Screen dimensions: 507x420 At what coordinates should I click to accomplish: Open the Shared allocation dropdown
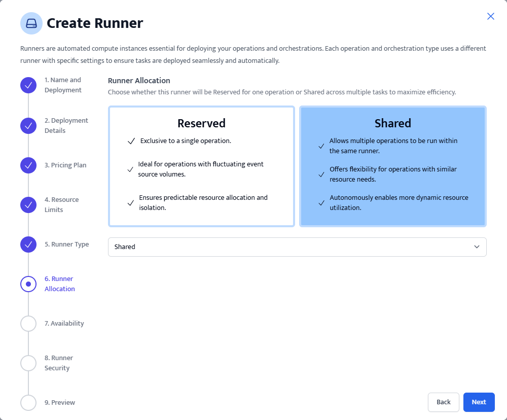point(297,247)
